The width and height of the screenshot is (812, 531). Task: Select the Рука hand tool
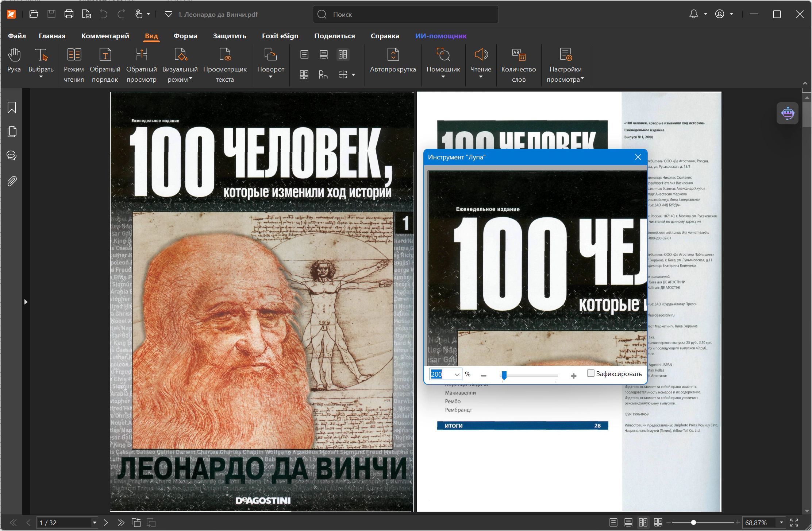pyautogui.click(x=14, y=61)
